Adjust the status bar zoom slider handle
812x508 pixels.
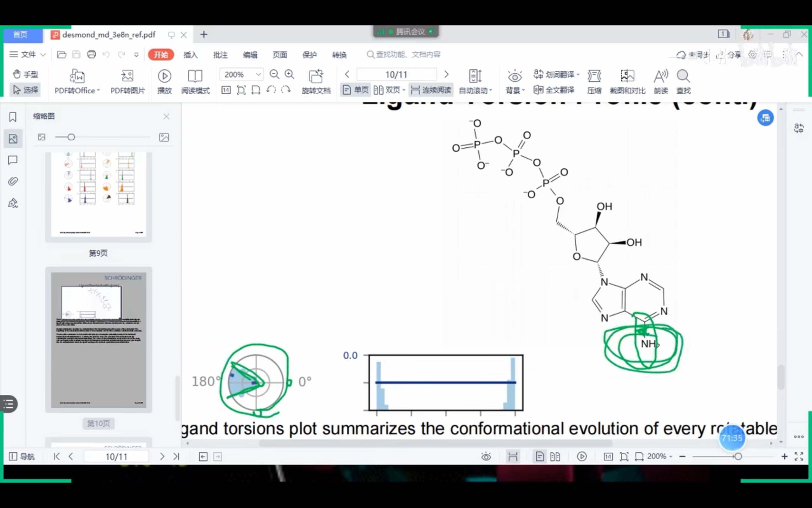point(738,456)
